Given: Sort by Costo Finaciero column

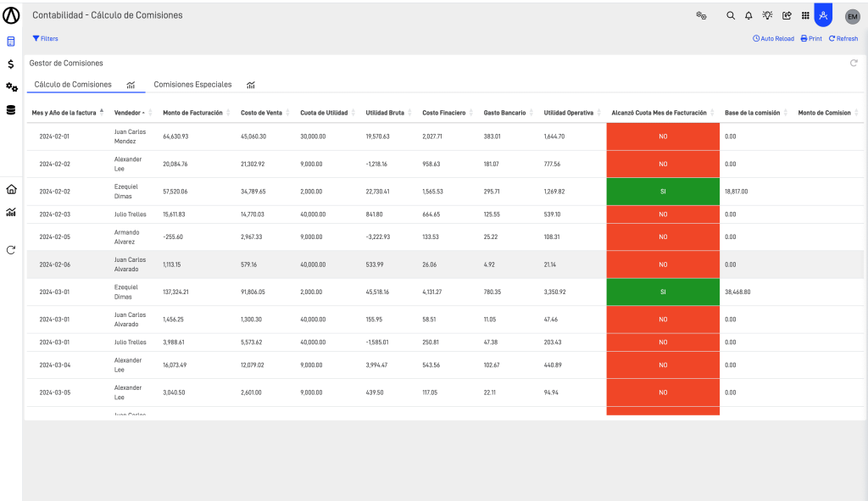Looking at the screenshot, I should click(x=444, y=113).
